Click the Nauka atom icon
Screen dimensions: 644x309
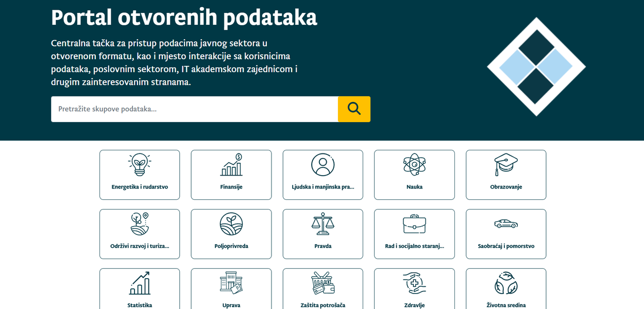pyautogui.click(x=414, y=165)
